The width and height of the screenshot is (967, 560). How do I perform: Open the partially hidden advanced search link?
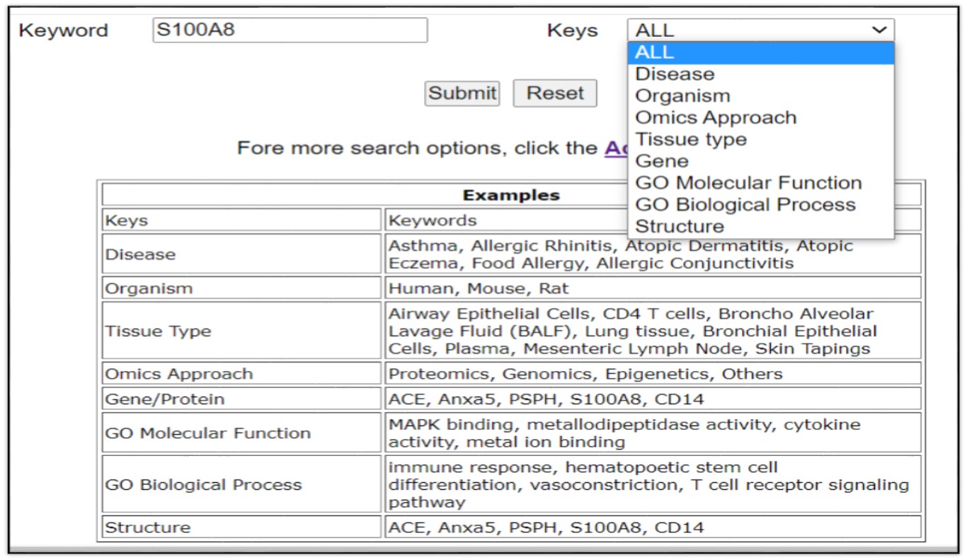point(614,149)
